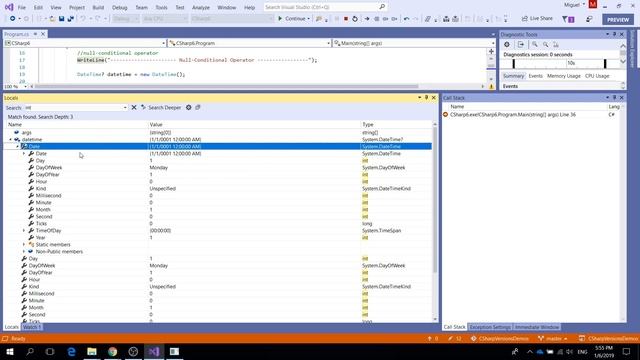Switch to CPU Usage tab
The image size is (640, 360).
point(597,76)
